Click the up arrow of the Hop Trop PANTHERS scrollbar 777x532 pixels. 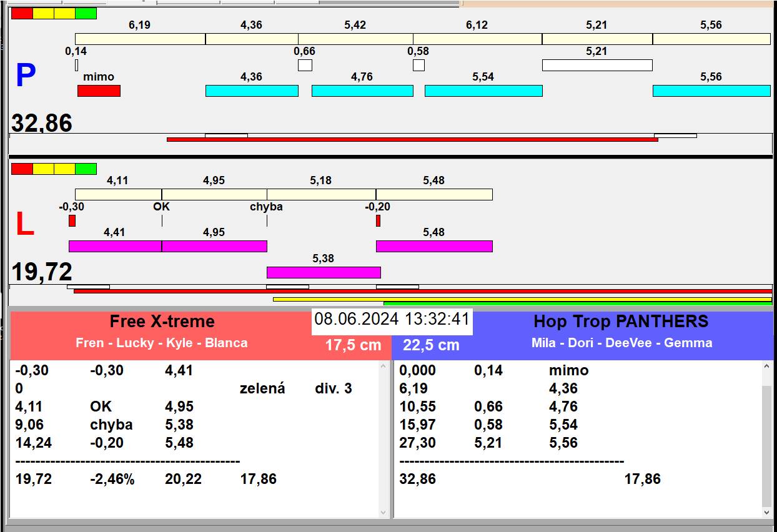click(767, 367)
